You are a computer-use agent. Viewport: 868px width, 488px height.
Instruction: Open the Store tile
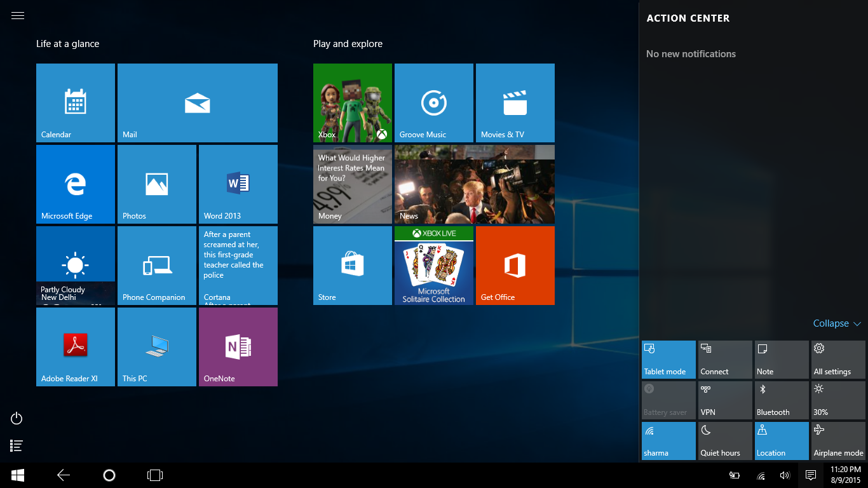click(353, 266)
